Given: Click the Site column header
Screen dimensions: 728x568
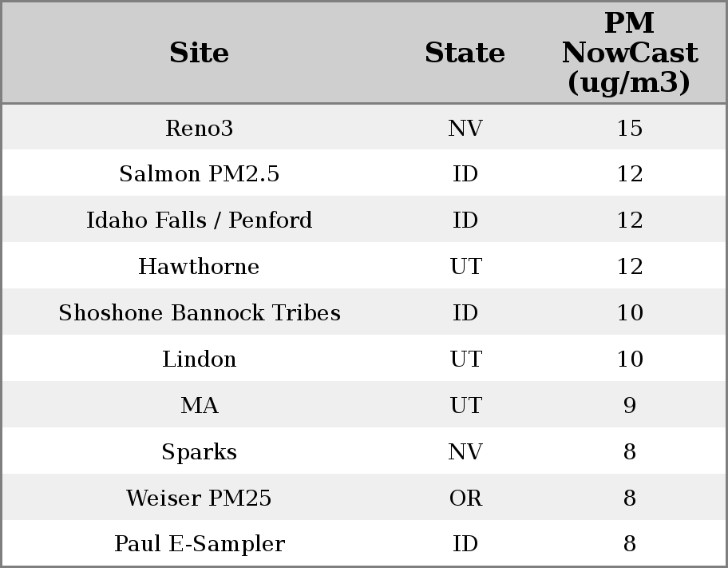Looking at the screenshot, I should coord(200,53).
